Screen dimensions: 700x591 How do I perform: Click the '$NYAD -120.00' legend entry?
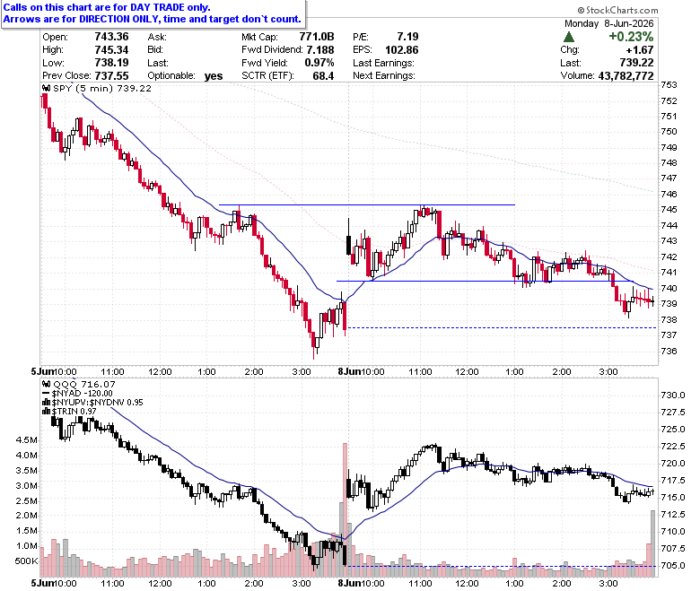[x=83, y=394]
